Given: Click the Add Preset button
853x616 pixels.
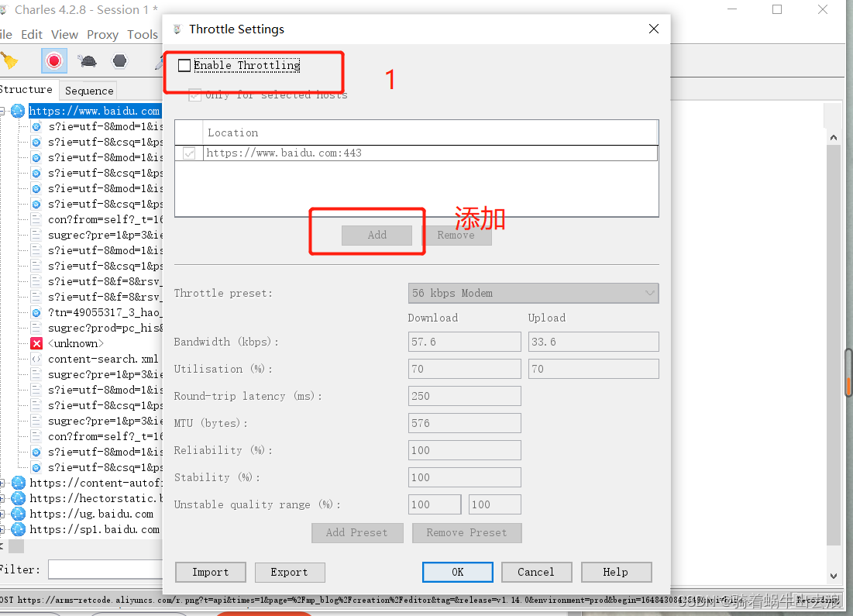Looking at the screenshot, I should (x=357, y=533).
